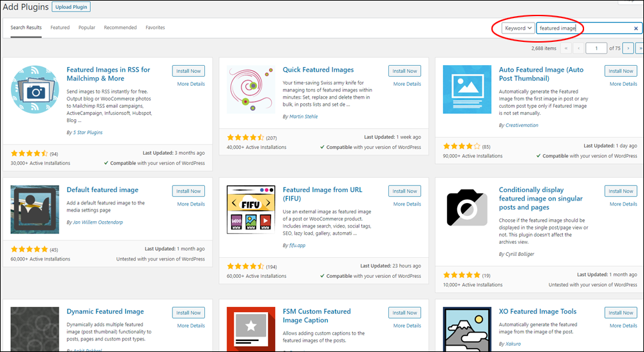This screenshot has width=644, height=352.
Task: View More Details for Quick Featured Images
Action: point(407,84)
